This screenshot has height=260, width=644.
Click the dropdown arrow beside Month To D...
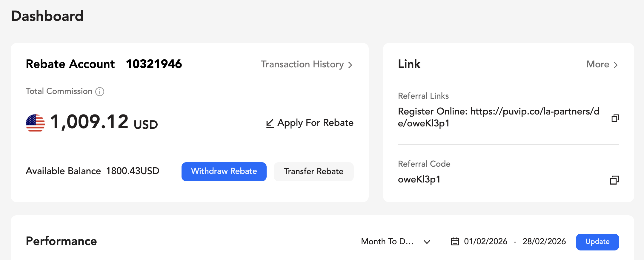(427, 242)
